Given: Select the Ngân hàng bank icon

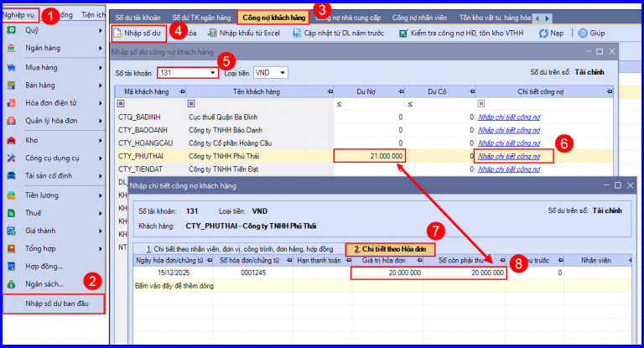Looking at the screenshot, I should [x=11, y=48].
